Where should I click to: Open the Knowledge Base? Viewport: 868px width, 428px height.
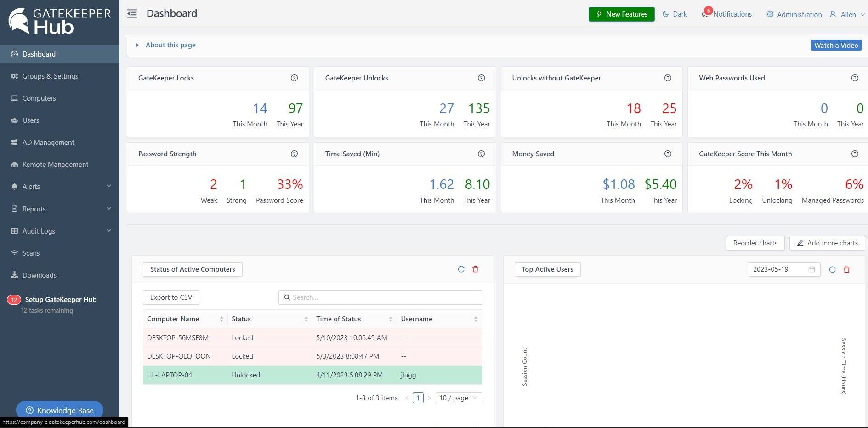coord(59,410)
